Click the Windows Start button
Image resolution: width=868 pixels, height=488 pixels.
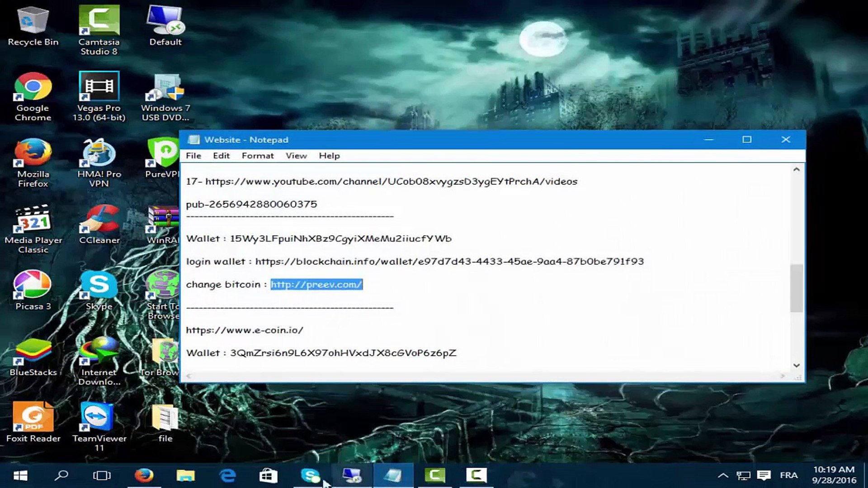click(20, 475)
